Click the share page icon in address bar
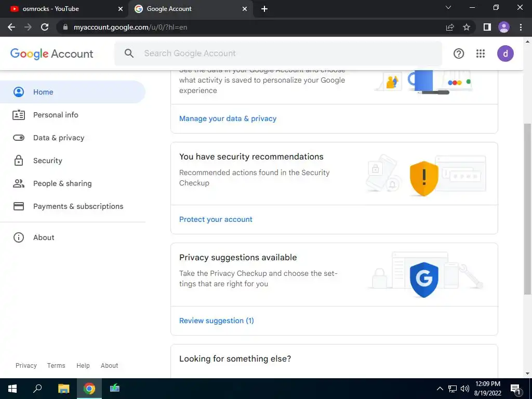This screenshot has height=399, width=532. tap(450, 27)
